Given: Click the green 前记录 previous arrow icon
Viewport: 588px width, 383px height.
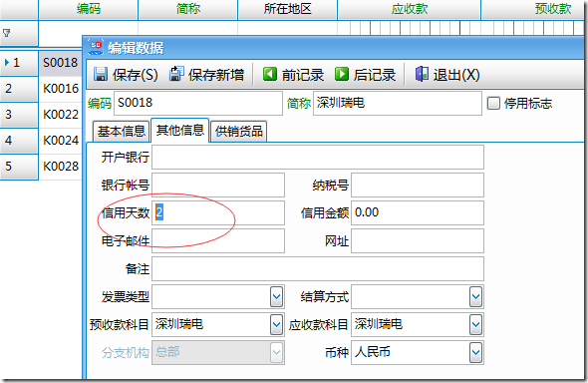Looking at the screenshot, I should coord(270,74).
